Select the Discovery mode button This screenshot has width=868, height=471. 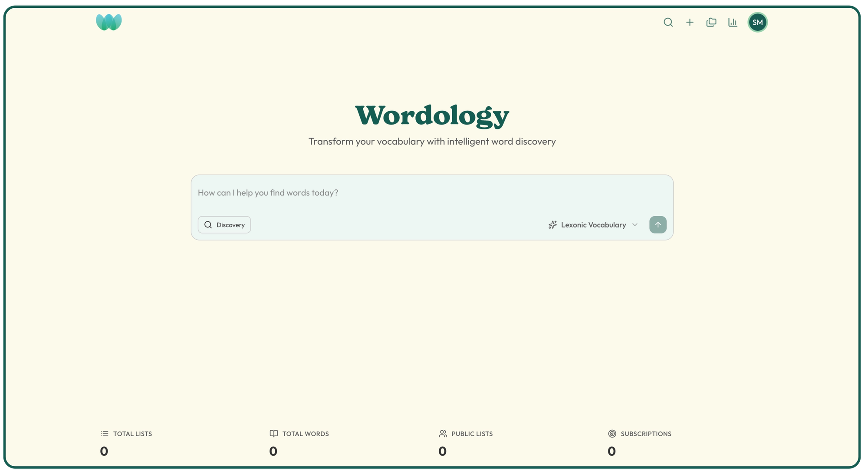(x=224, y=225)
